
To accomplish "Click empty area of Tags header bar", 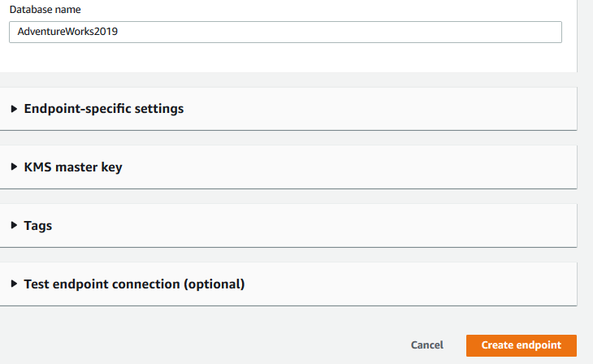I will point(325,225).
